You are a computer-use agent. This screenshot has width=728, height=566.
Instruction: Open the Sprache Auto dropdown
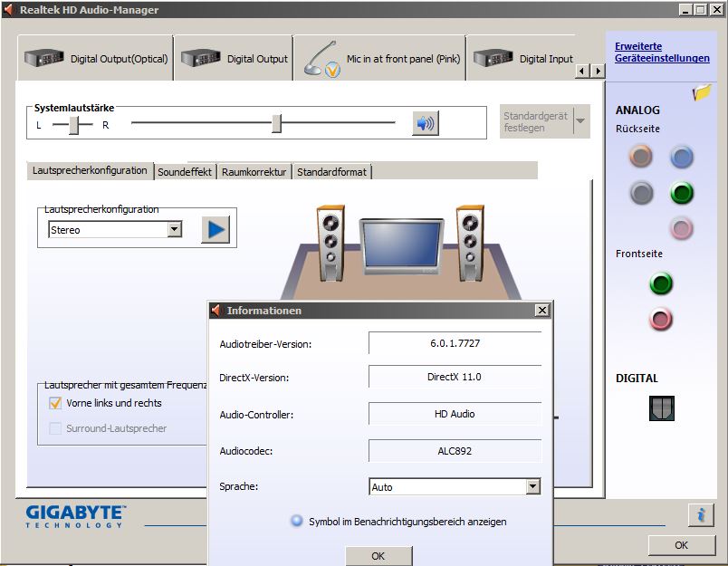[x=455, y=486]
